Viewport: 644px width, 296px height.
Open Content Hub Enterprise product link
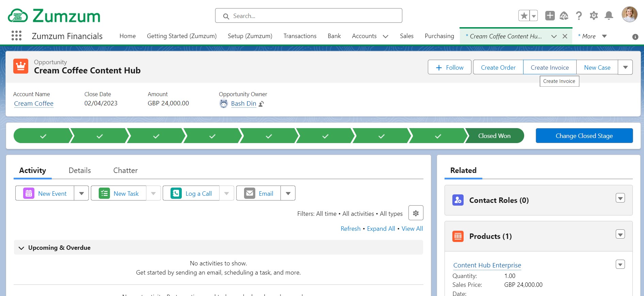coord(487,265)
